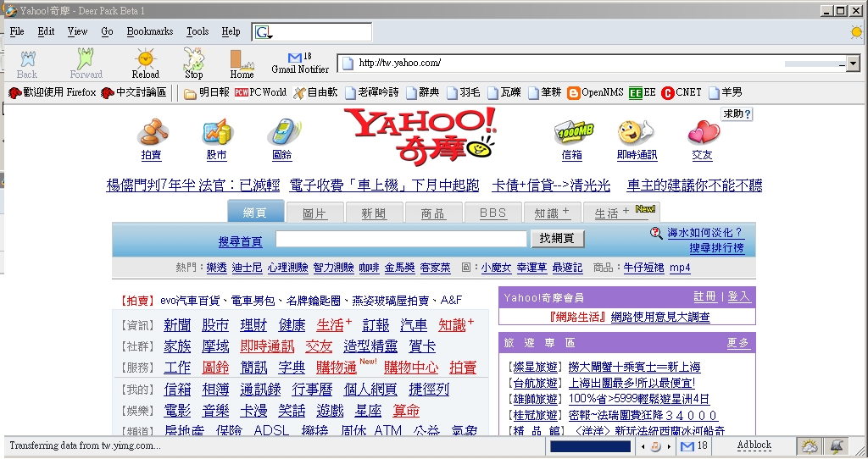Open the 明日報 bookmark folder
This screenshot has height=459, width=868.
[x=207, y=92]
